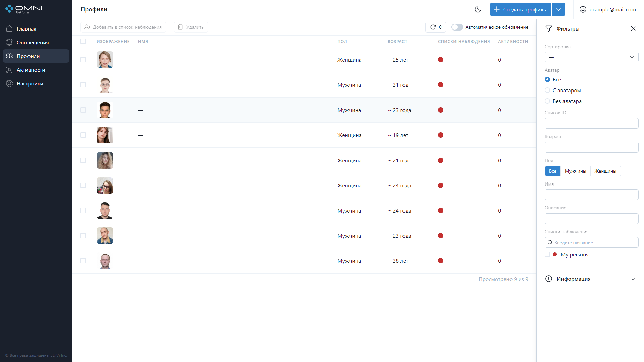
Task: Check the row for Женщина ~ 19 лет
Action: (x=83, y=135)
